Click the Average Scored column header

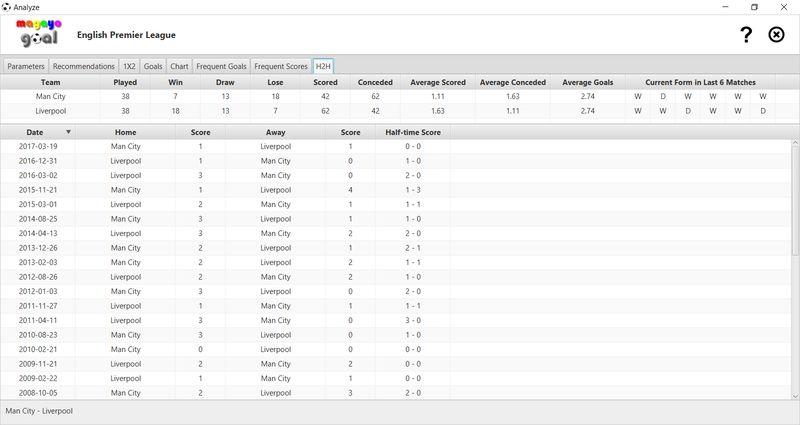[x=438, y=82]
